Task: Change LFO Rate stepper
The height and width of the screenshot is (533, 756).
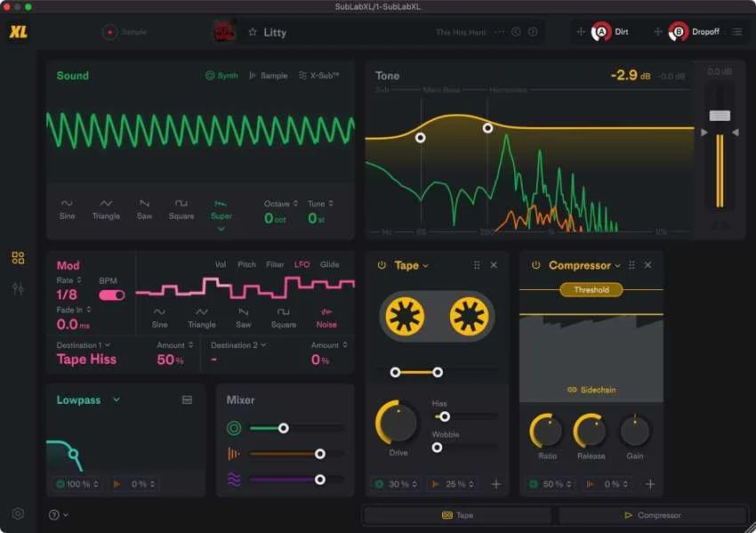Action: pos(79,280)
